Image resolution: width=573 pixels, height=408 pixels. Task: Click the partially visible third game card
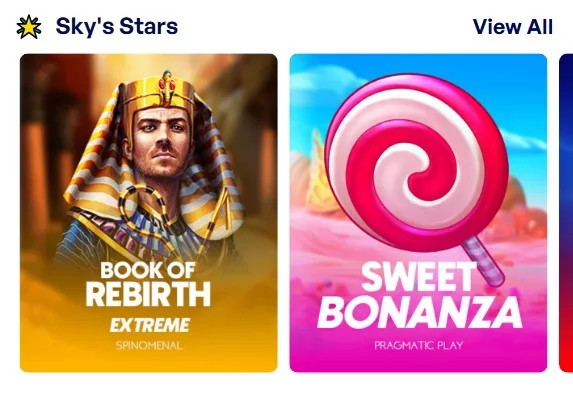[566, 213]
